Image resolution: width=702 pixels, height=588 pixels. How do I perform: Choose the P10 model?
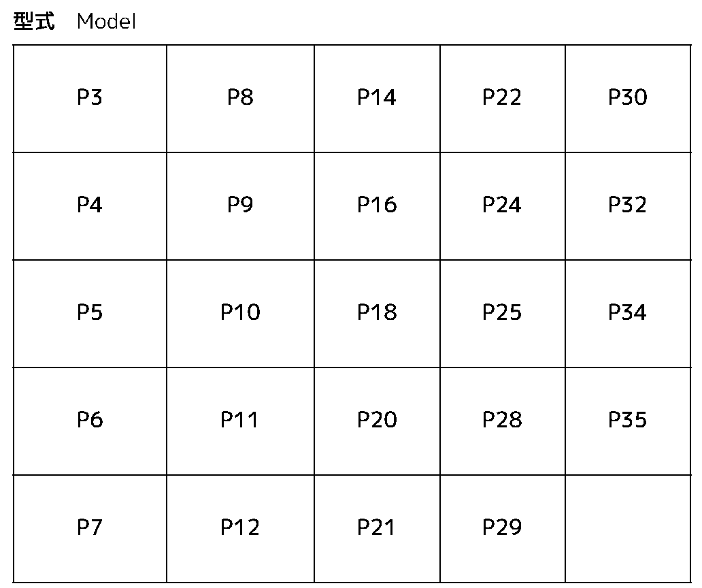(x=240, y=313)
